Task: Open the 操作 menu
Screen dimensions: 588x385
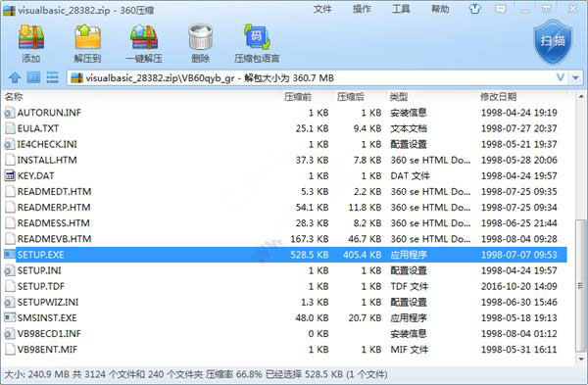Action: 362,9
